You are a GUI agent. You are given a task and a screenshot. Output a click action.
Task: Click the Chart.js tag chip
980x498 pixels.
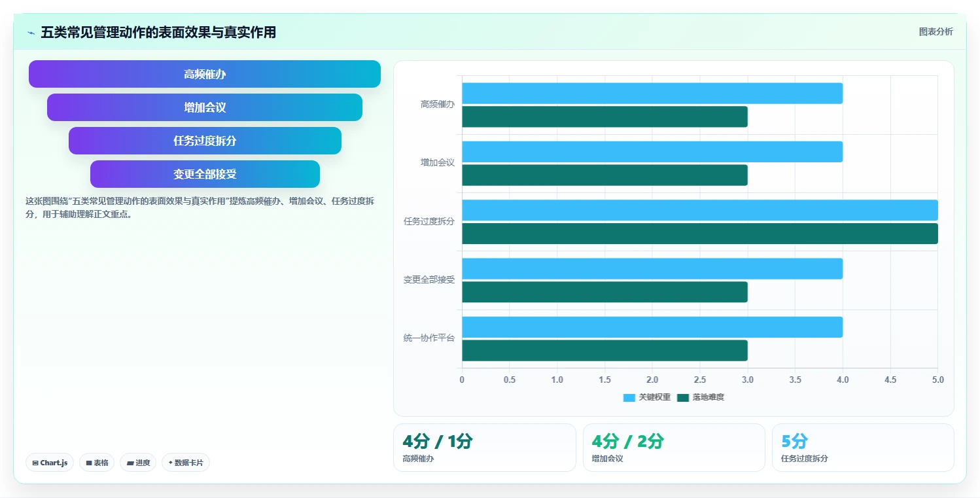pos(50,463)
